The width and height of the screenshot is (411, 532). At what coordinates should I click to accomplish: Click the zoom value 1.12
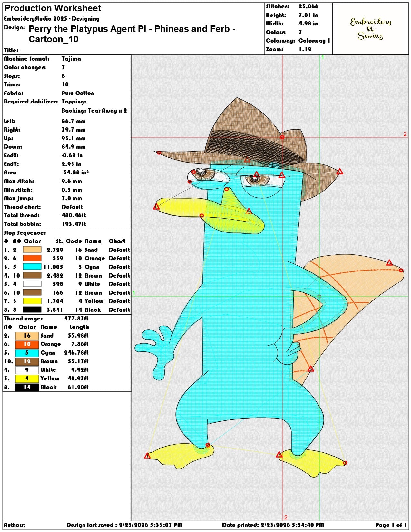click(305, 49)
